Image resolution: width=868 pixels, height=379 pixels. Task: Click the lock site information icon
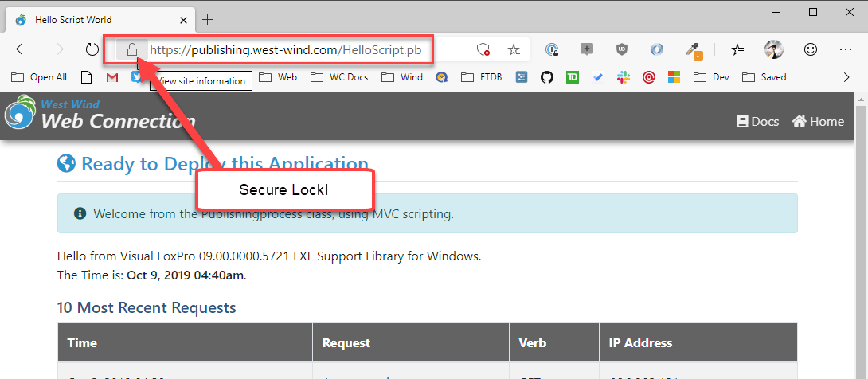[x=132, y=50]
